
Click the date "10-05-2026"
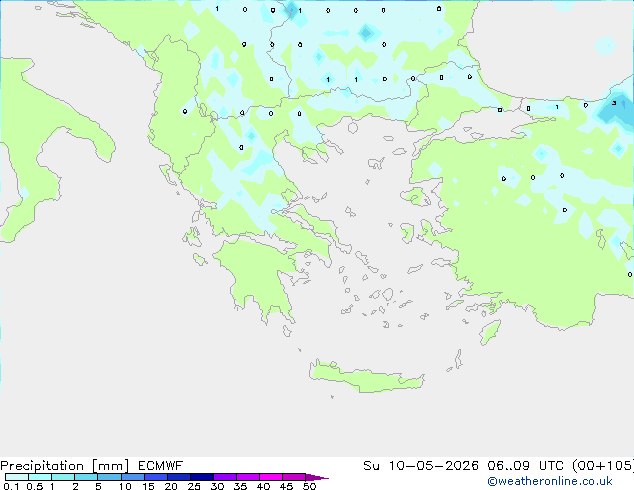click(x=433, y=466)
